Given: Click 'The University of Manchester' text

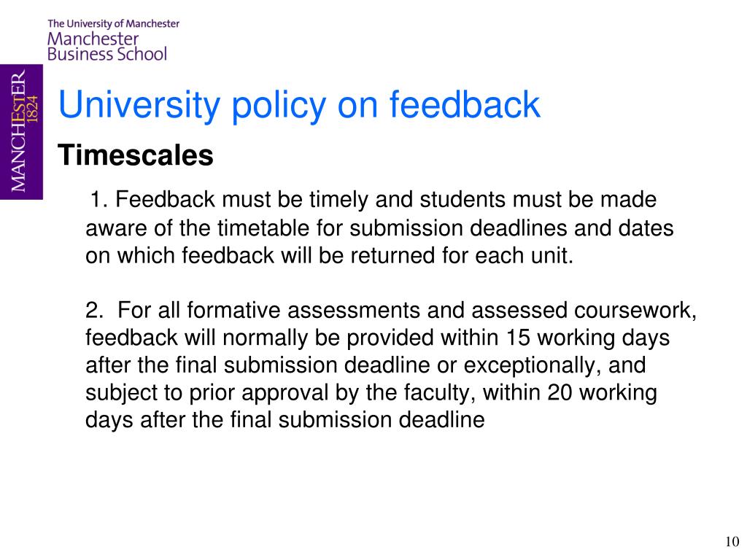Looking at the screenshot, I should [x=113, y=24].
